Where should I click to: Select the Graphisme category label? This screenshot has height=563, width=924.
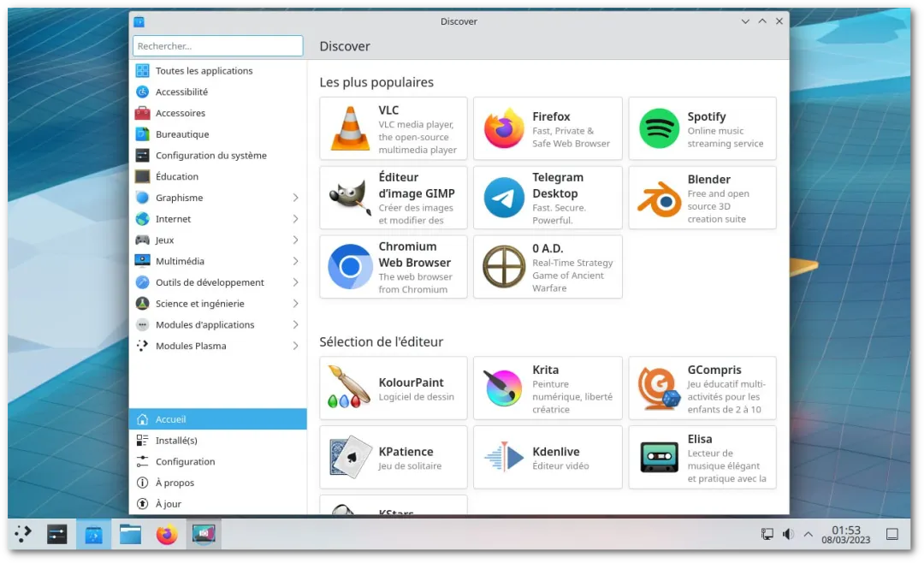[179, 199]
